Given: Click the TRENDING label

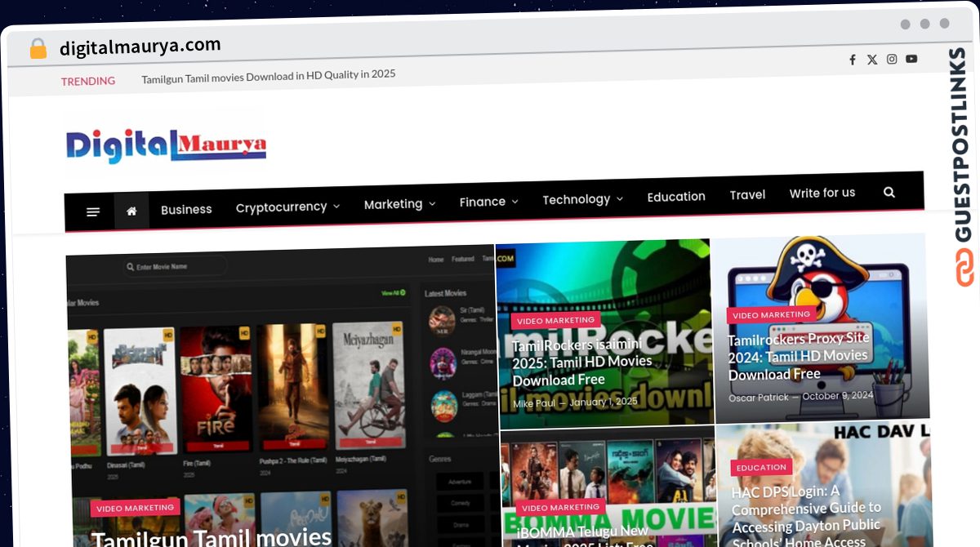Looking at the screenshot, I should click(88, 81).
